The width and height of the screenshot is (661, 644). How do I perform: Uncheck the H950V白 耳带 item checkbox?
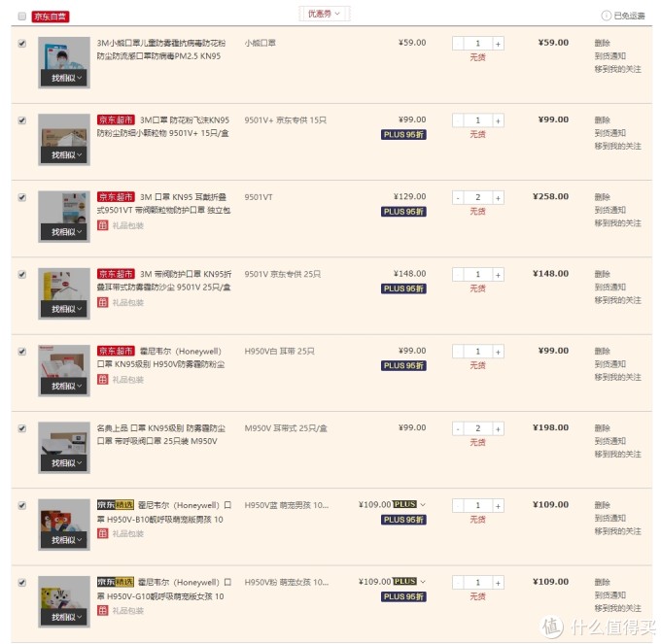[x=22, y=352]
